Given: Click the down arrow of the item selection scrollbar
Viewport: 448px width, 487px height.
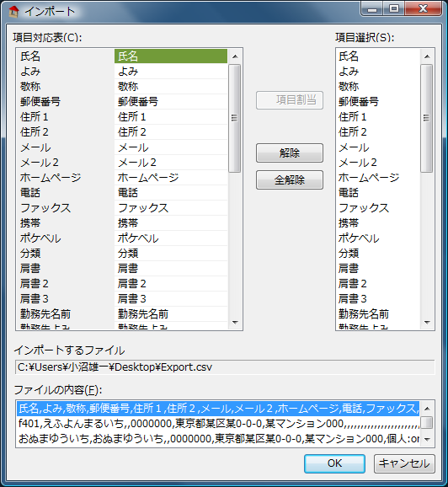Looking at the screenshot, I should (427, 323).
